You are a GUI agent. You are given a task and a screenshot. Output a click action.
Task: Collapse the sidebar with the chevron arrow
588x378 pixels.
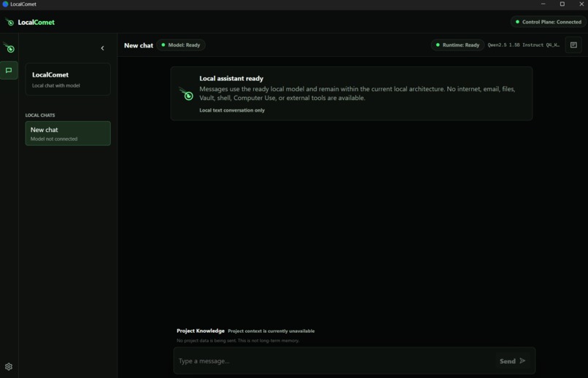(102, 48)
